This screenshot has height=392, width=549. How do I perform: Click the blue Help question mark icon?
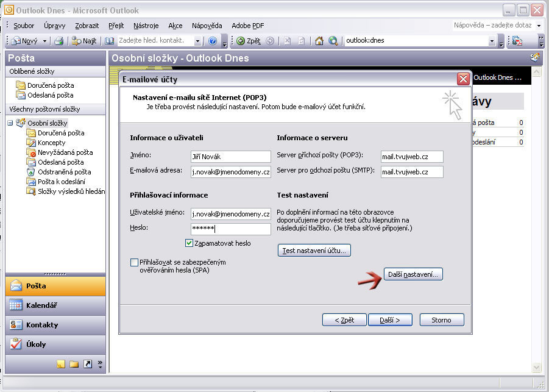(213, 41)
